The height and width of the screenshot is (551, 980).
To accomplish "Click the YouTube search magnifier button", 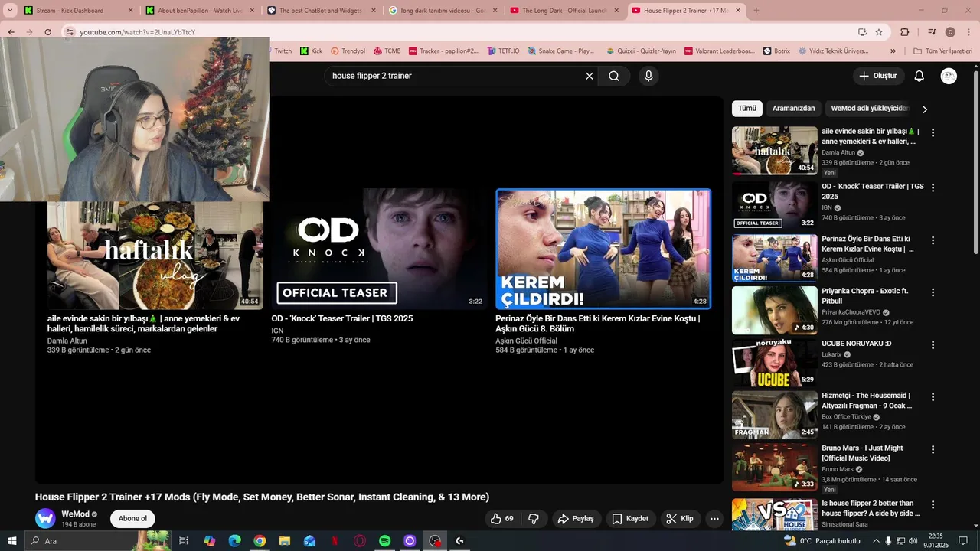I will coord(614,76).
